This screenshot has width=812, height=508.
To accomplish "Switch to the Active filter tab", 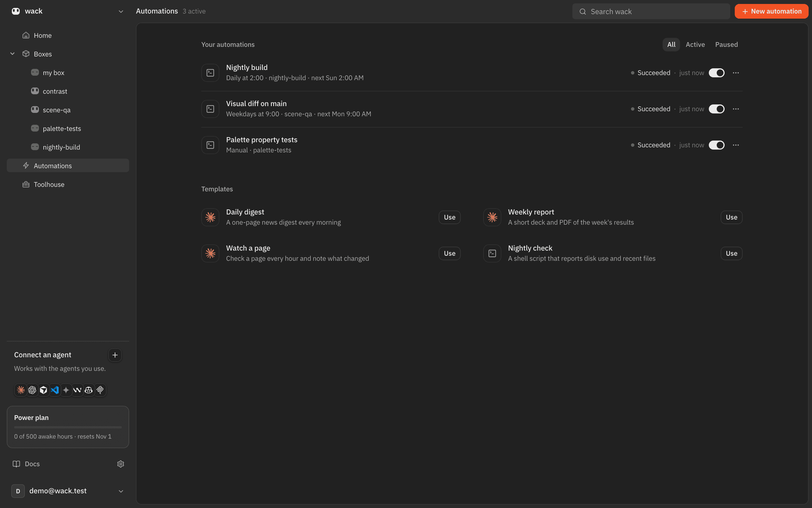I will coord(695,45).
